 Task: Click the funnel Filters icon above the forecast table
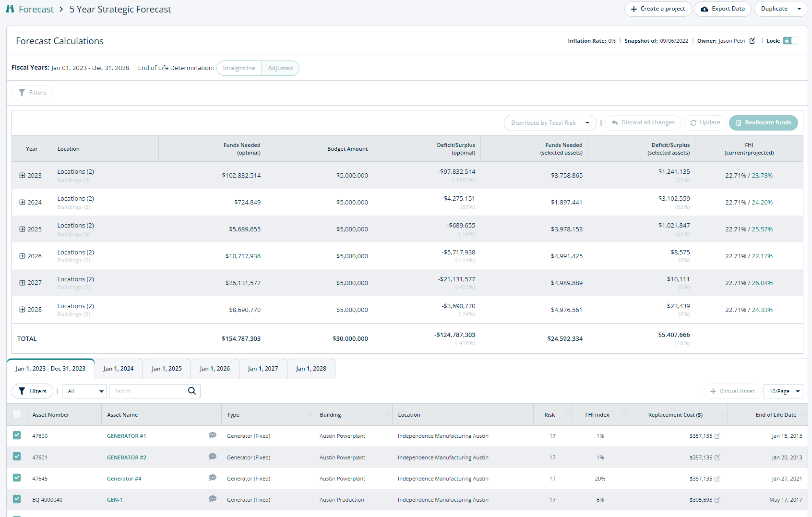pyautogui.click(x=22, y=93)
